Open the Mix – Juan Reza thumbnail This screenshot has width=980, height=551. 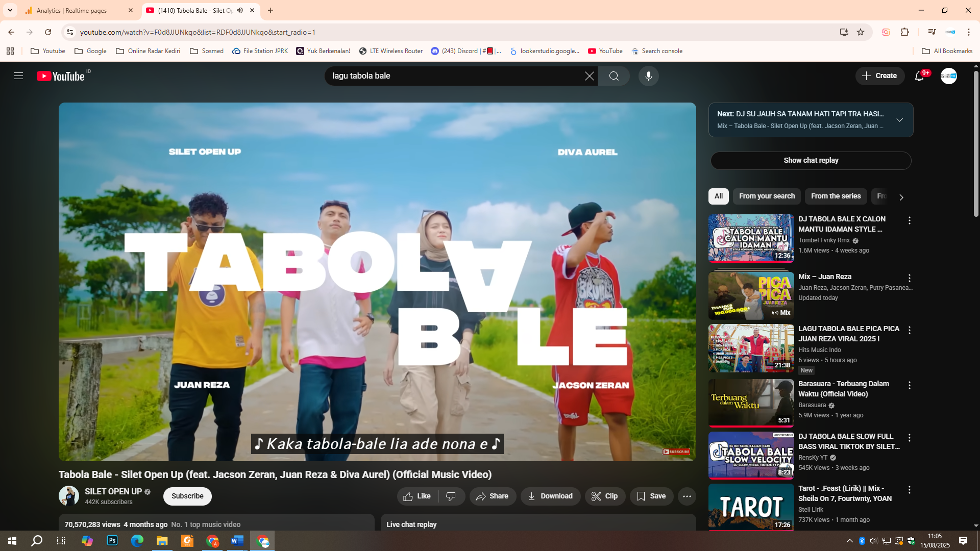(x=751, y=296)
